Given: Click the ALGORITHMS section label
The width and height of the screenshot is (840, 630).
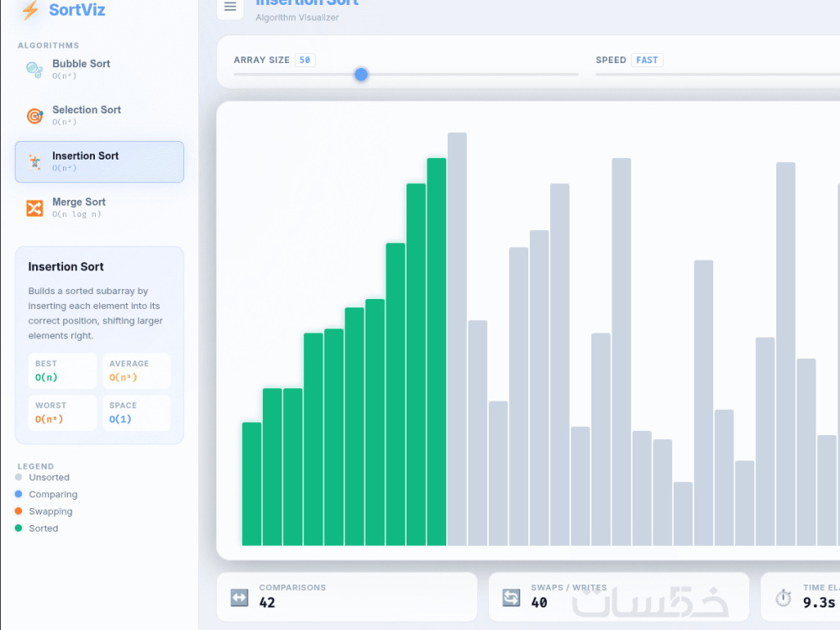Looking at the screenshot, I should click(x=48, y=45).
